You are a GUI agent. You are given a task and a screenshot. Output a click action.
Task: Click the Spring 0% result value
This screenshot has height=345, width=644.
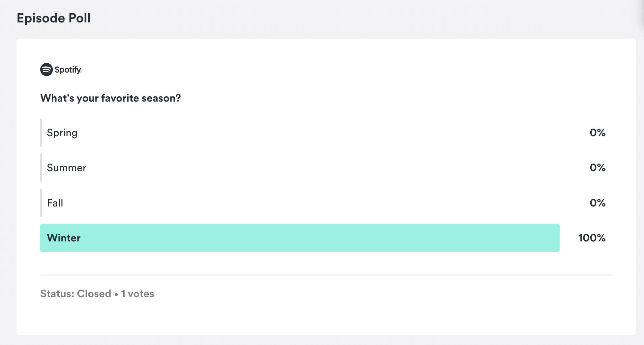[x=598, y=133]
